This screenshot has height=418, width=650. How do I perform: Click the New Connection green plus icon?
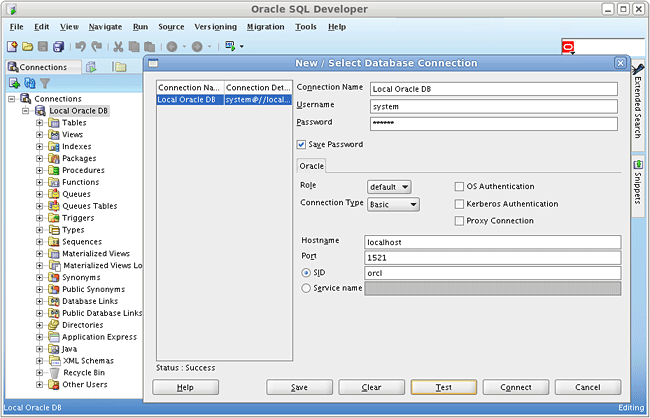[x=14, y=83]
